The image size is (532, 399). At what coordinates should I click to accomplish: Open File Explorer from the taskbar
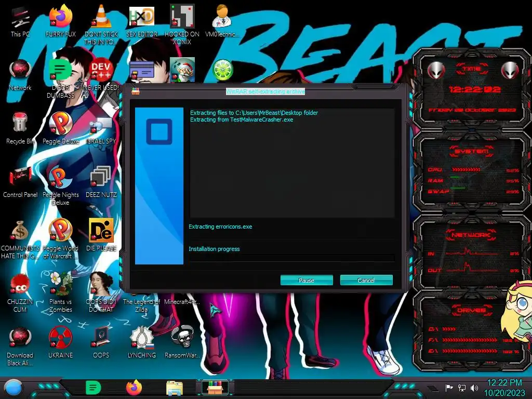click(175, 388)
